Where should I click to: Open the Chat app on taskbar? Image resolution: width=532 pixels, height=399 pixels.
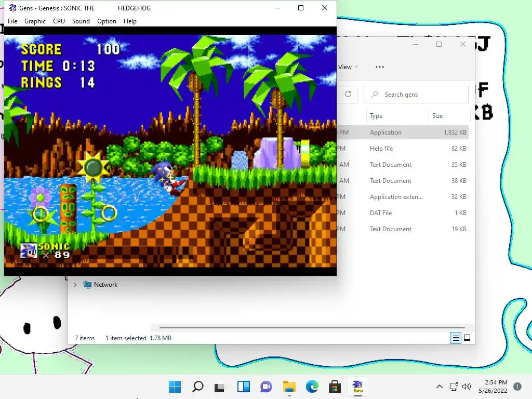coord(266,387)
